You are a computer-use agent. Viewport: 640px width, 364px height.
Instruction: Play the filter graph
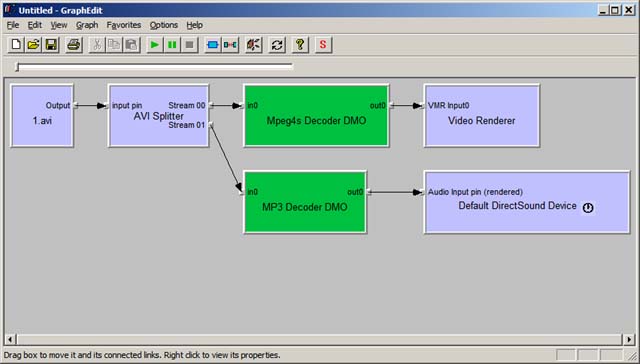pyautogui.click(x=155, y=44)
